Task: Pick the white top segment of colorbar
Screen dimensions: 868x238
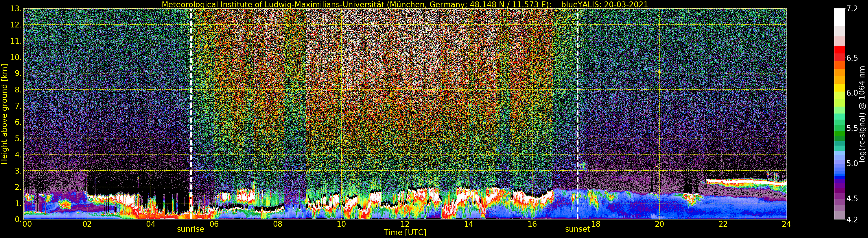Action: [839, 17]
